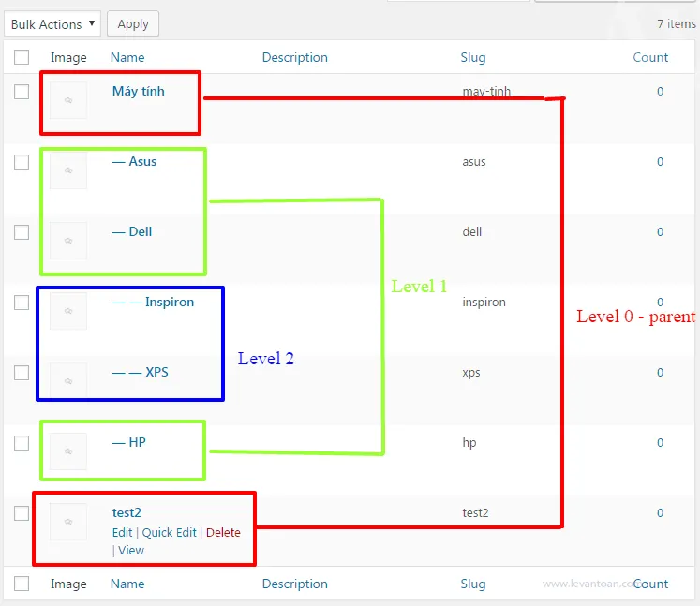Click the Inspiron category image placeholder

click(68, 311)
